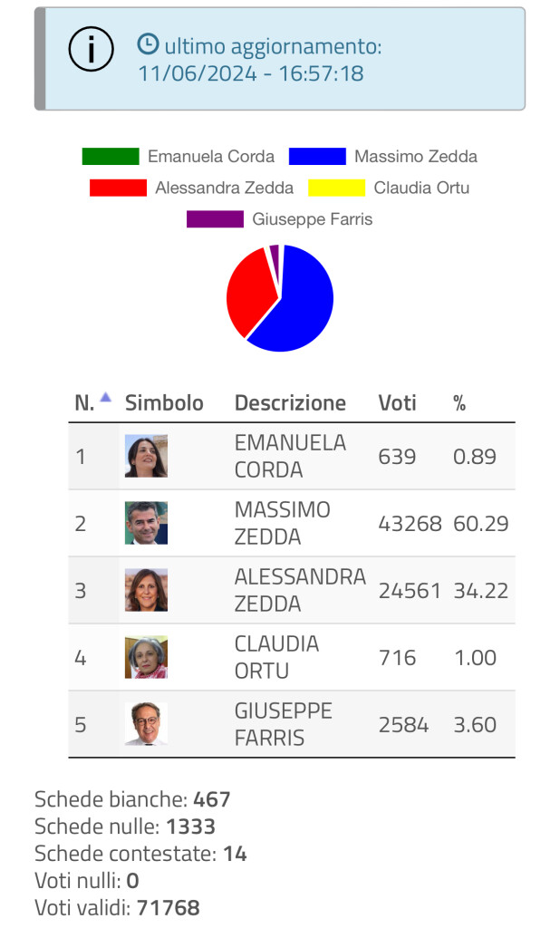Image resolution: width=560 pixels, height=928 pixels.
Task: Open Claudia Ortu candidate photo
Action: pyautogui.click(x=146, y=657)
